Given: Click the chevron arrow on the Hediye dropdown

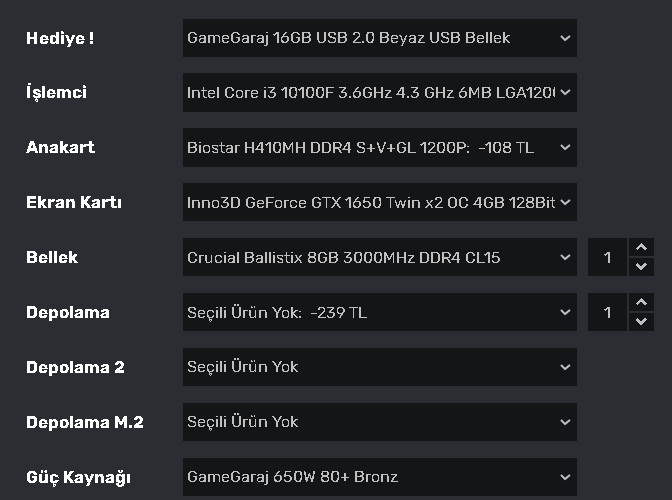Looking at the screenshot, I should (565, 38).
